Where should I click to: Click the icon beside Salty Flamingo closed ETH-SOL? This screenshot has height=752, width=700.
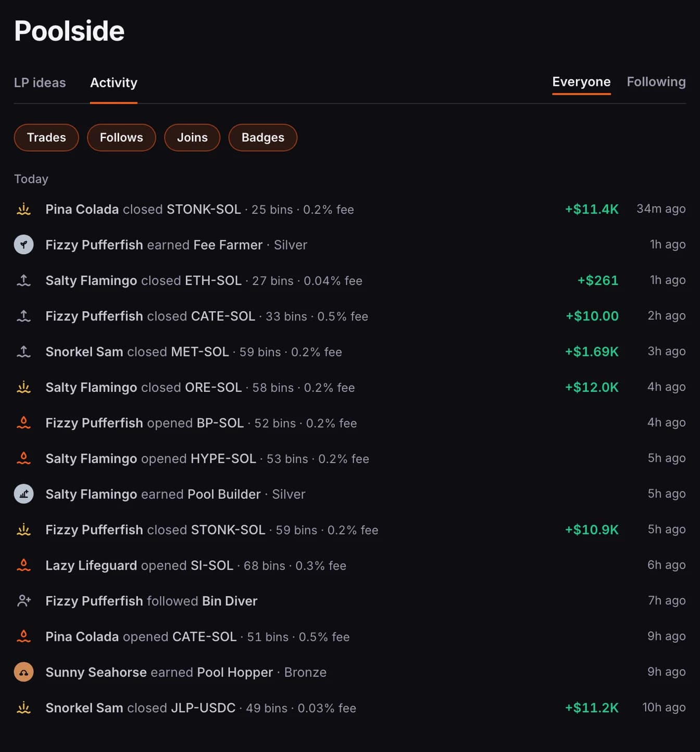pos(23,281)
